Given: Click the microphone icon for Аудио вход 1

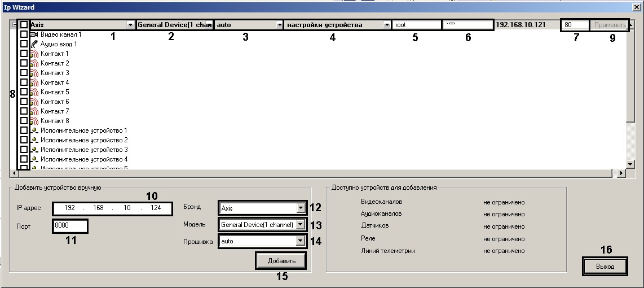Looking at the screenshot, I should click(x=34, y=44).
